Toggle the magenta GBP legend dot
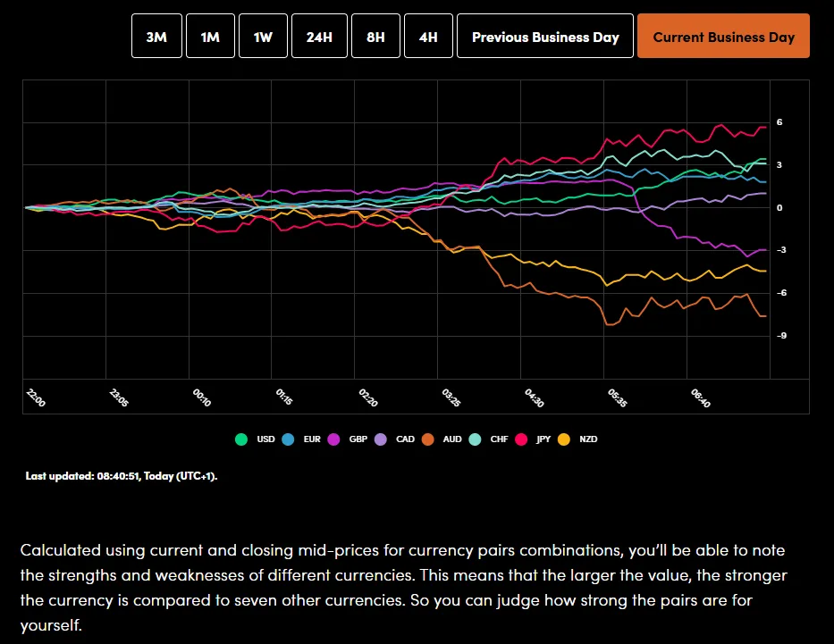The height and width of the screenshot is (644, 834). coord(333,439)
